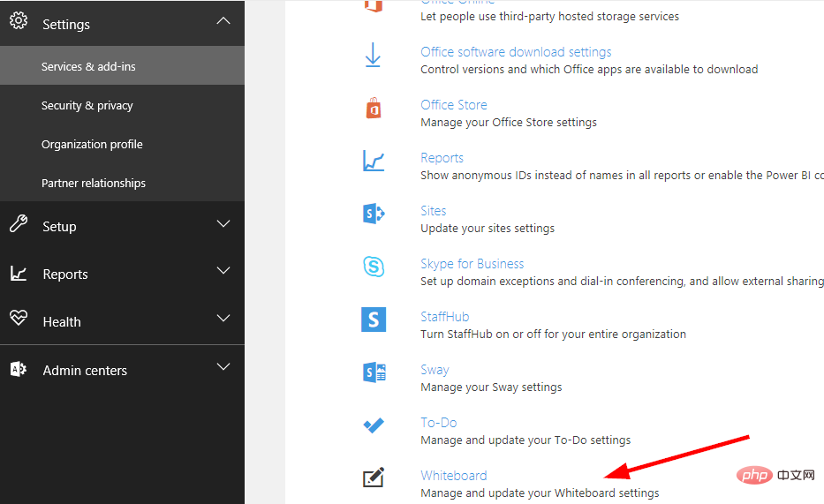Click 'Manage your Office Store settings' text
The height and width of the screenshot is (504, 824).
tap(509, 123)
